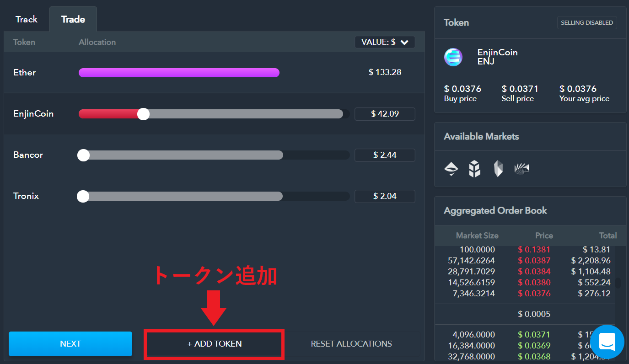Click the EnjinCoin allocation slider handle

point(144,114)
